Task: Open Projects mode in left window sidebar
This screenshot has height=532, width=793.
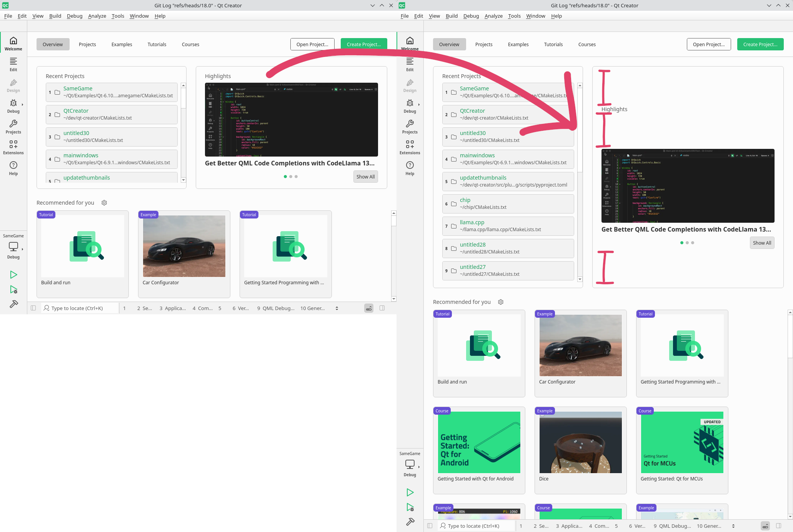Action: 13,127
